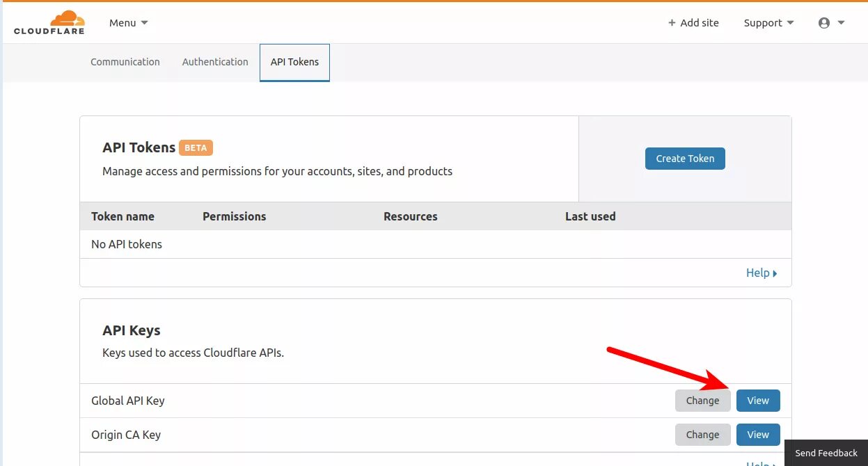View the Global API Key
Image resolution: width=868 pixels, height=466 pixels.
point(758,401)
